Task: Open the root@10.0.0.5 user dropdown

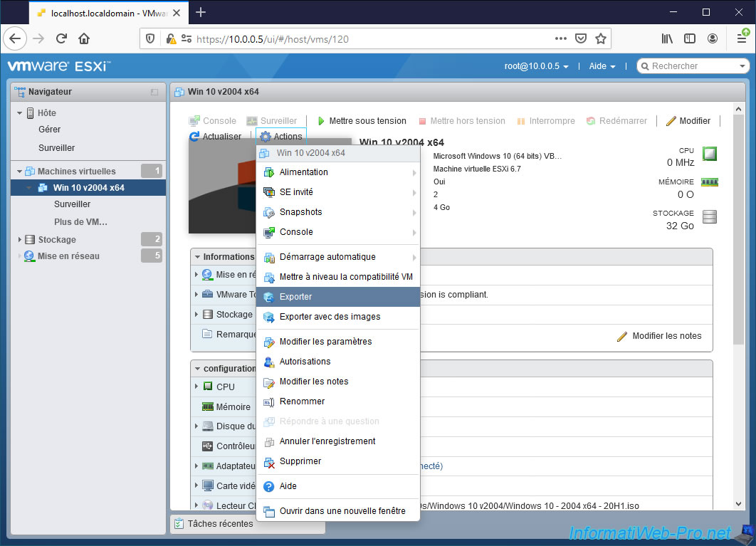Action: [x=536, y=67]
